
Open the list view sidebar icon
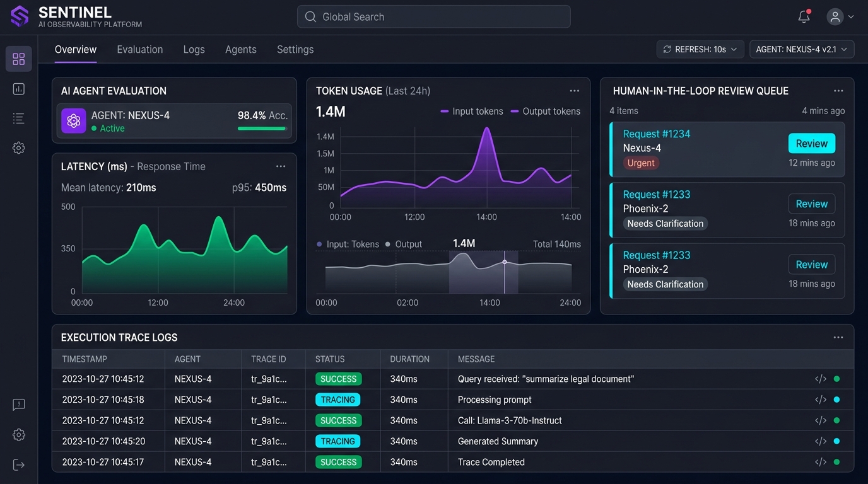pyautogui.click(x=19, y=118)
